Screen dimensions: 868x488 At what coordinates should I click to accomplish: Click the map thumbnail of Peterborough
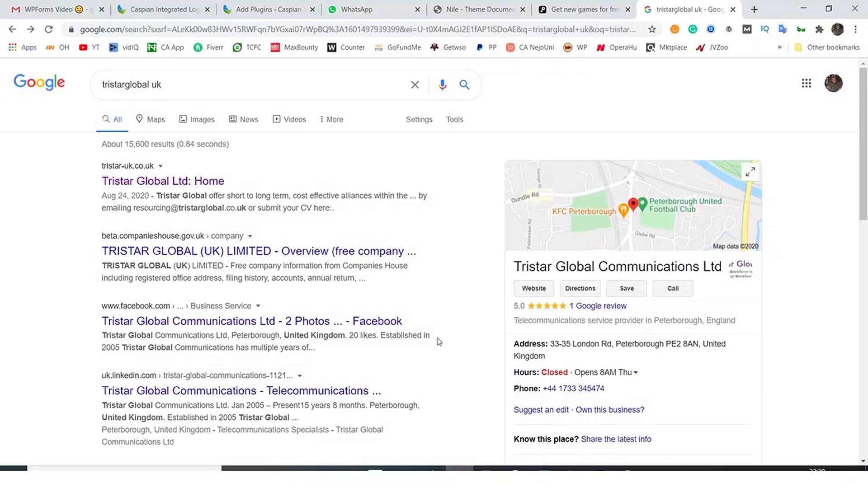click(633, 206)
